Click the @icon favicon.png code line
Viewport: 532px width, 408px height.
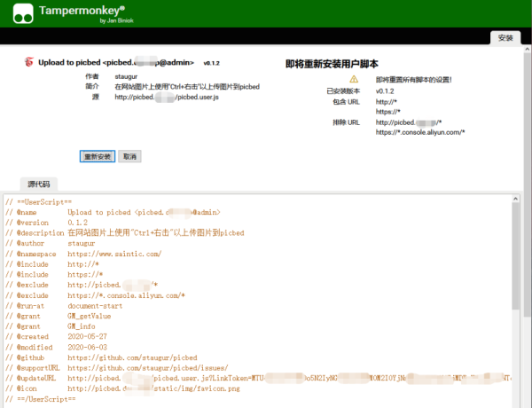coord(122,388)
